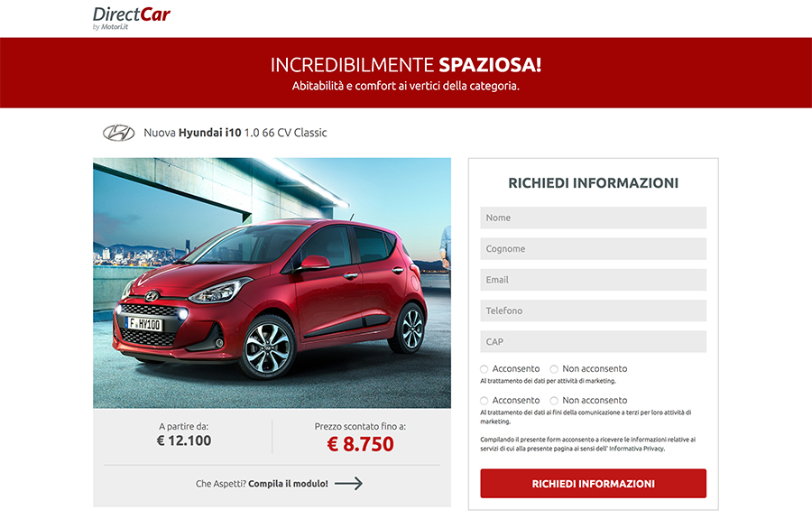Select Acconsento for marketing data treatment
812x519 pixels.
[x=484, y=369]
